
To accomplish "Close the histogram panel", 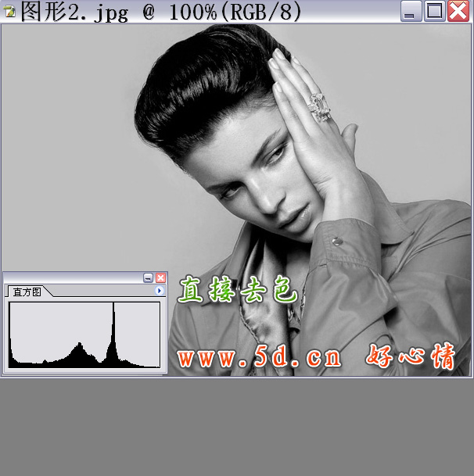I will click(160, 277).
